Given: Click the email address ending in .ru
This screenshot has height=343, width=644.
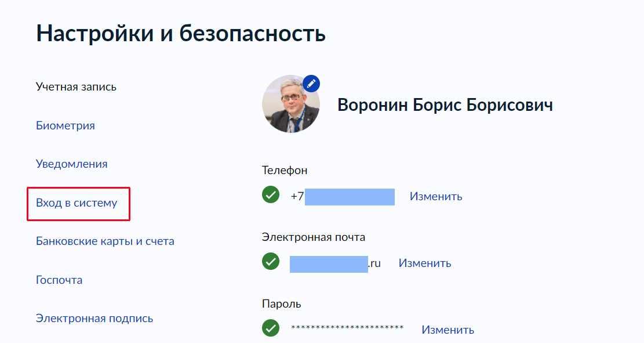Looking at the screenshot, I should point(335,263).
